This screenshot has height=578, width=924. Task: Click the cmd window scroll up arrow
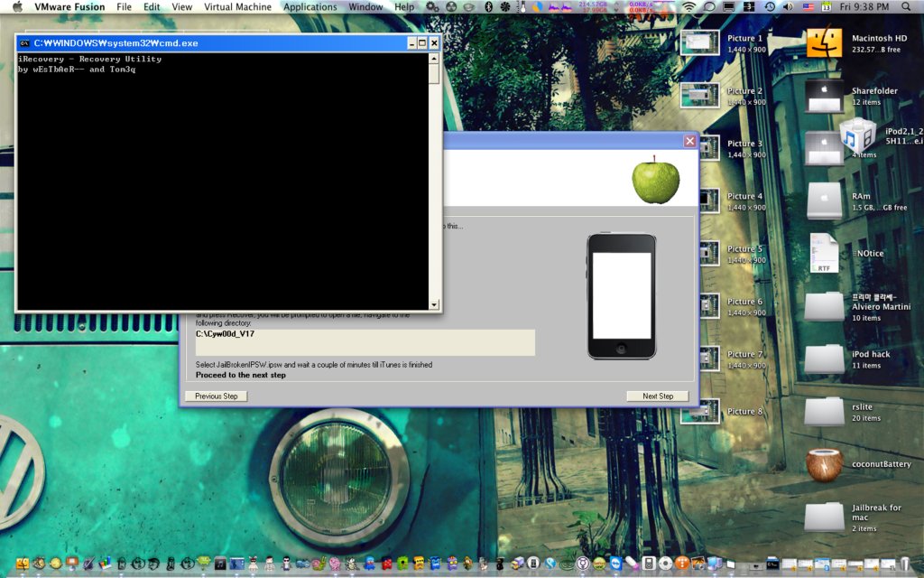pos(434,59)
